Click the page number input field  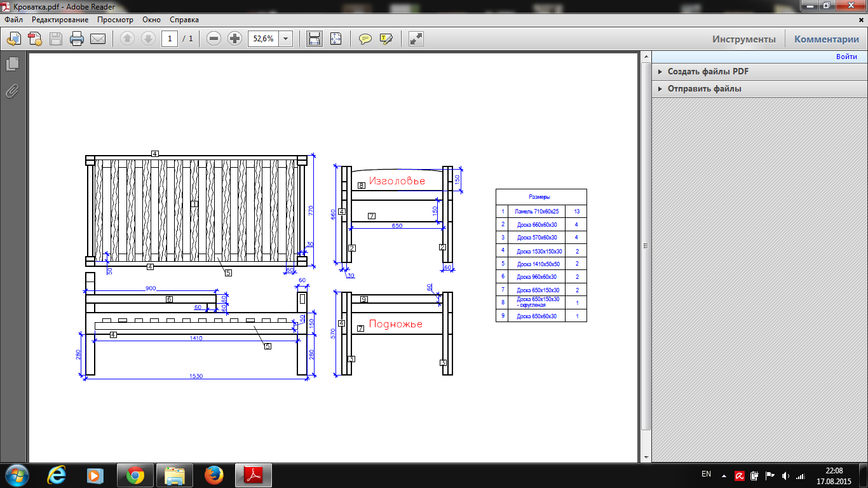pyautogui.click(x=170, y=39)
